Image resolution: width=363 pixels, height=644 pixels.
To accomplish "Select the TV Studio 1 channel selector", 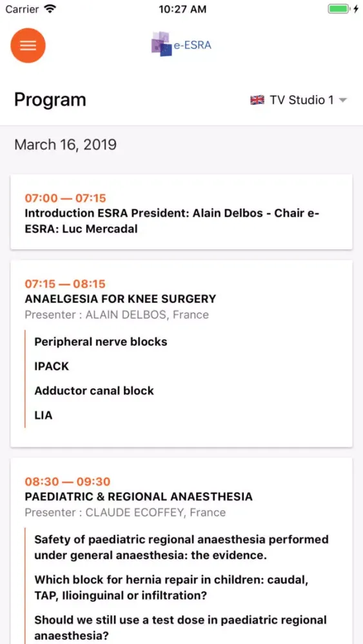I will coord(299,100).
